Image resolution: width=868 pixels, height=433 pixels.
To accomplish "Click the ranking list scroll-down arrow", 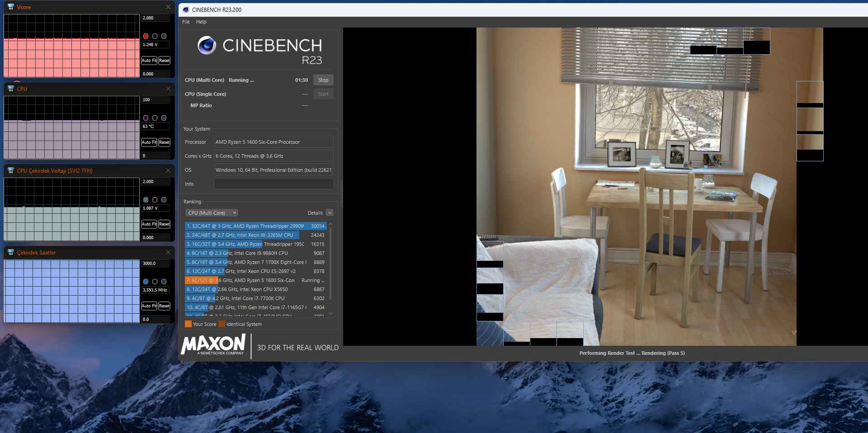I will (x=330, y=313).
